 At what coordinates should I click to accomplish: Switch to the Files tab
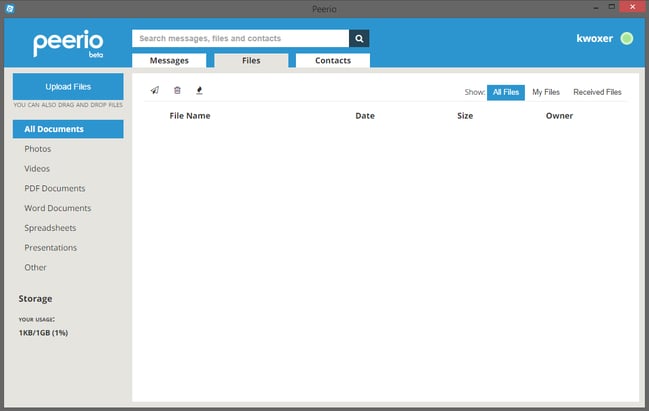[251, 60]
